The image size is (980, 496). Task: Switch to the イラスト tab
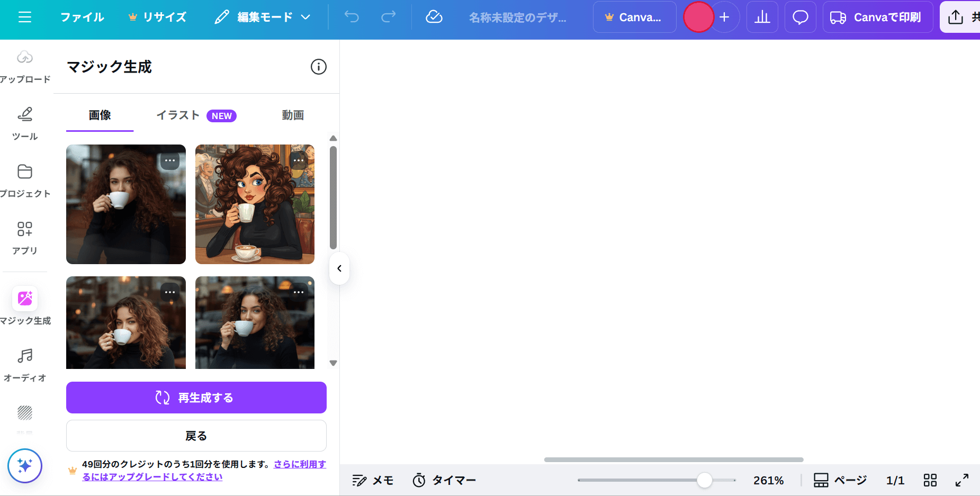178,115
